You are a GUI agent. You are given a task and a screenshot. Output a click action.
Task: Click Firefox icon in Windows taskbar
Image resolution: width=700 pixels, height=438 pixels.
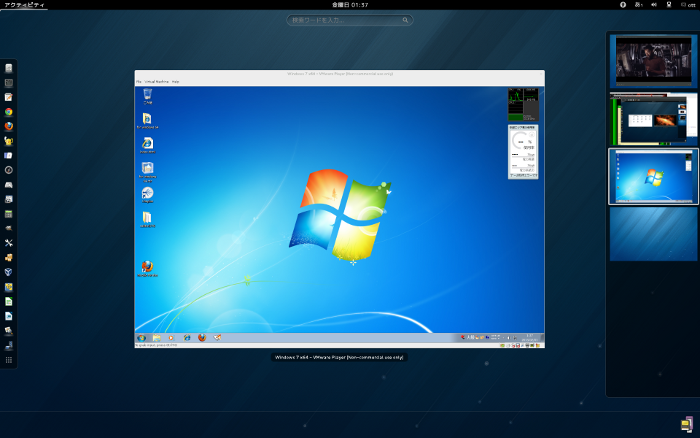coord(201,338)
